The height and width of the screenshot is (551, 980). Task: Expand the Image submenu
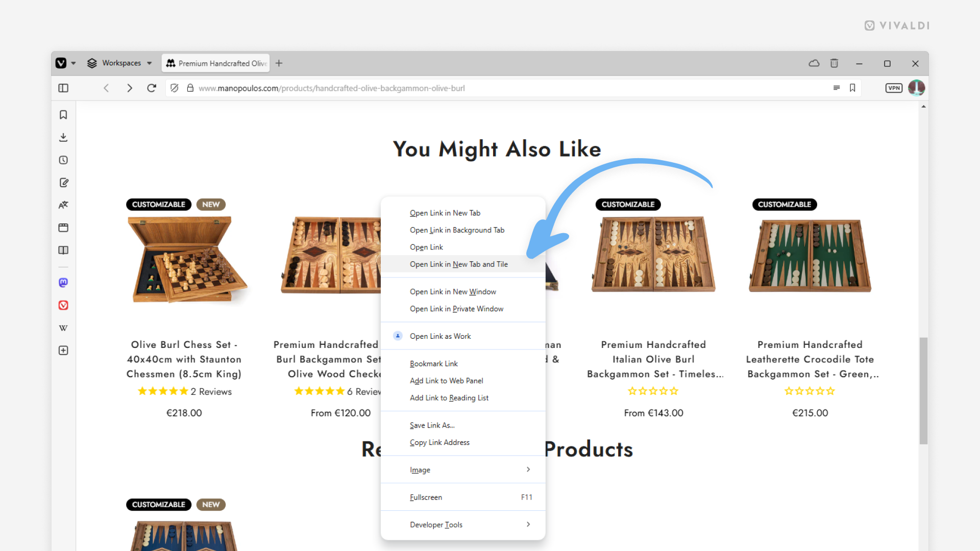pyautogui.click(x=463, y=470)
